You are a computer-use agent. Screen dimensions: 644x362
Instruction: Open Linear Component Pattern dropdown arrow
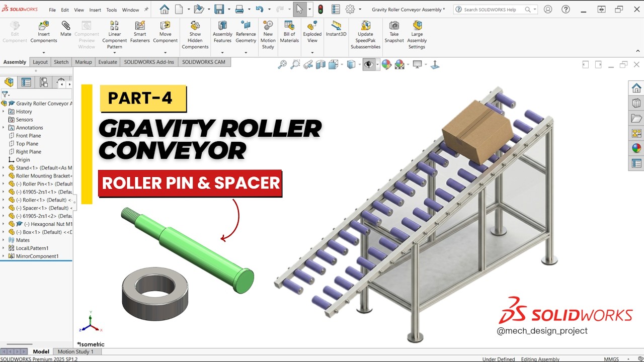pyautogui.click(x=115, y=52)
